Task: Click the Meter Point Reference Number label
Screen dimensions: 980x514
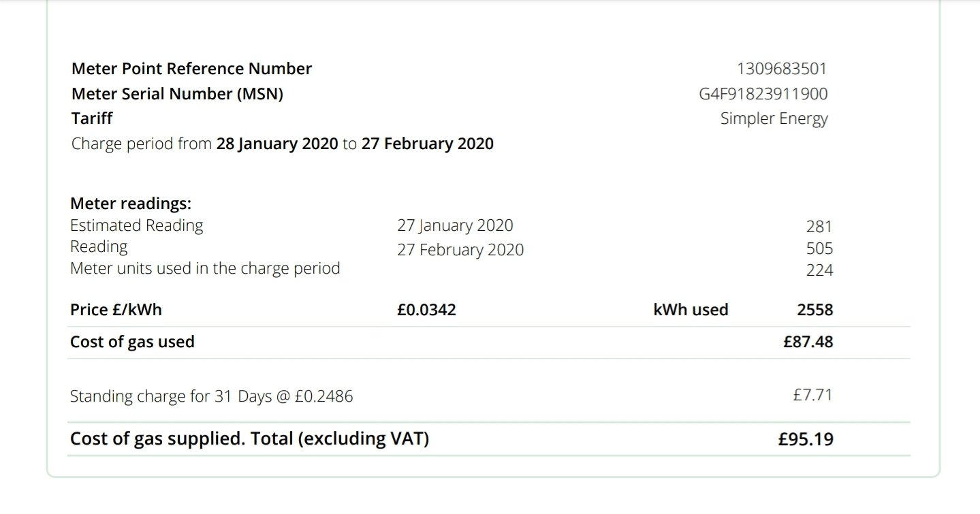Action: [x=191, y=69]
